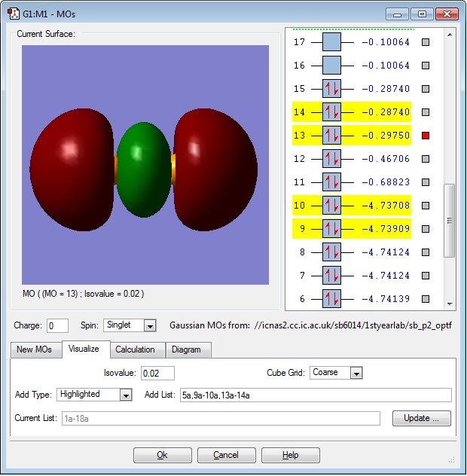Screen dimensions: 467x476
Task: Toggle the surface marker for MO 12
Action: tap(426, 159)
